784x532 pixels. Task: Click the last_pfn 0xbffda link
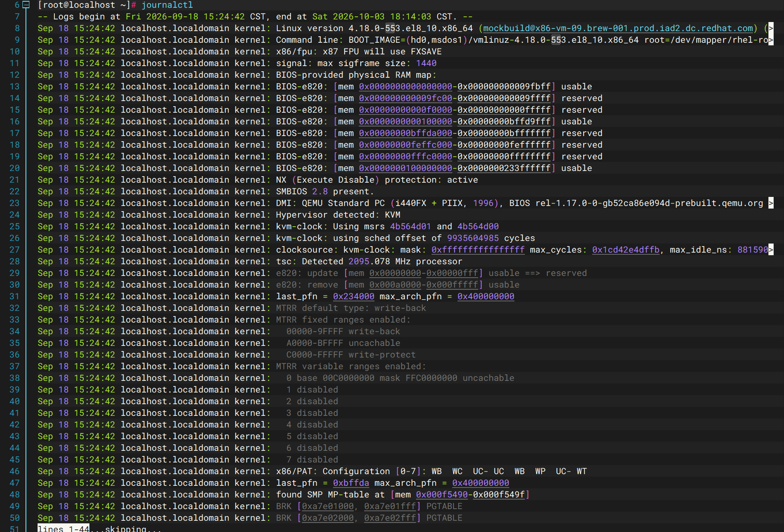(351, 483)
